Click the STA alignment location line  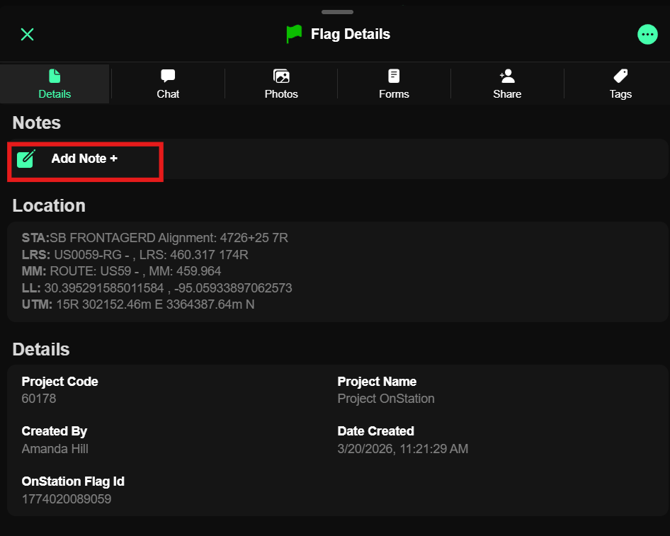(155, 238)
